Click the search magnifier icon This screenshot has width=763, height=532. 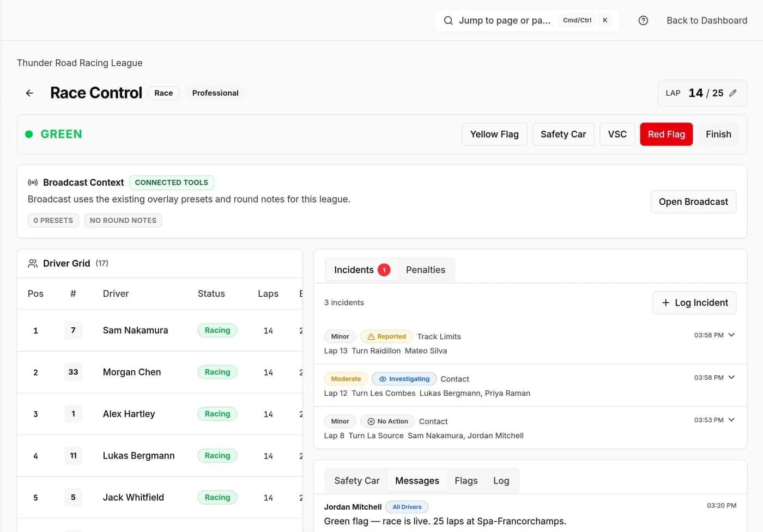(x=448, y=21)
